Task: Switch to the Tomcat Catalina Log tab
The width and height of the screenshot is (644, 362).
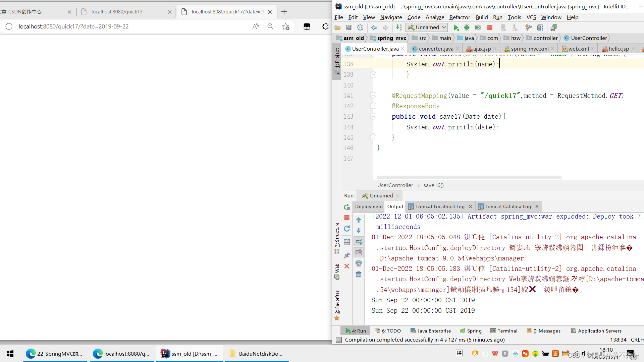Action: point(507,206)
